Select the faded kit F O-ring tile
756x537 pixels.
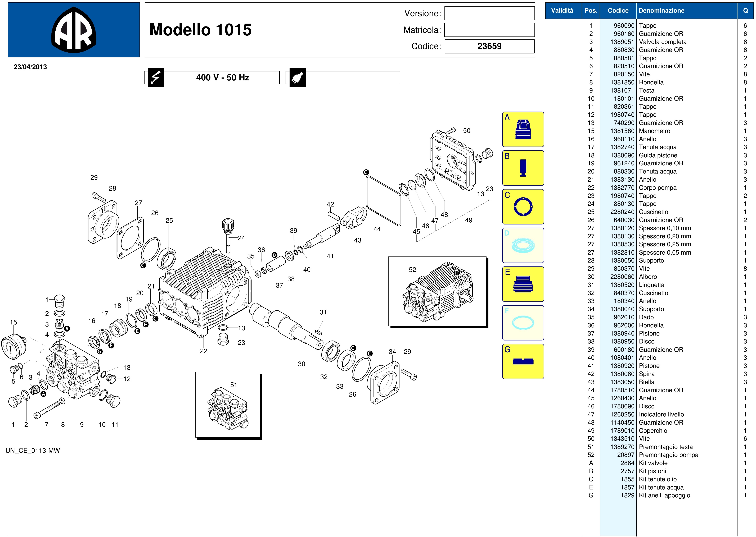click(523, 323)
